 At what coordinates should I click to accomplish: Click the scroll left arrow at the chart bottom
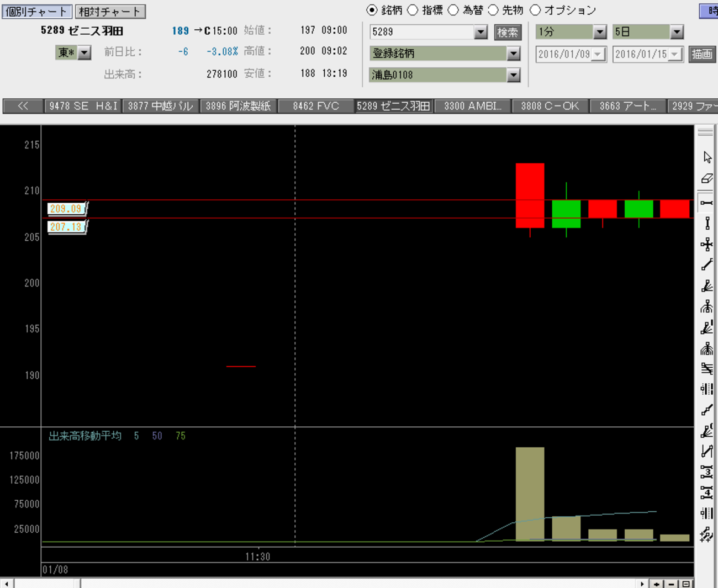(x=6, y=584)
